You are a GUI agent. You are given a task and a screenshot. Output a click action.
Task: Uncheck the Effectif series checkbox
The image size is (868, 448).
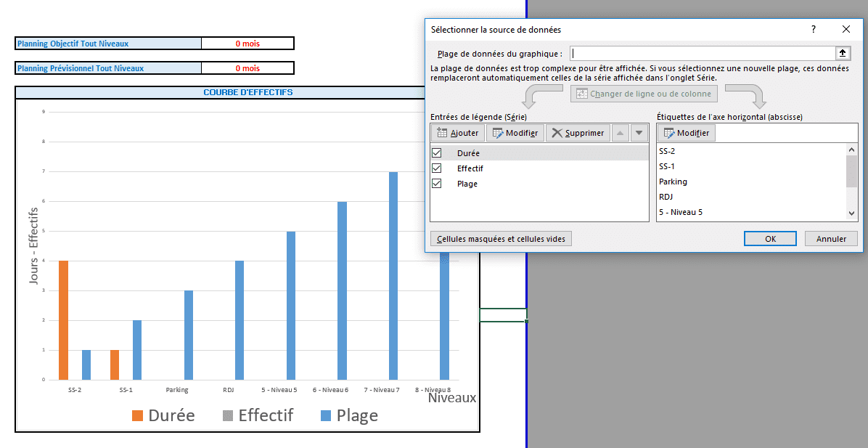437,168
